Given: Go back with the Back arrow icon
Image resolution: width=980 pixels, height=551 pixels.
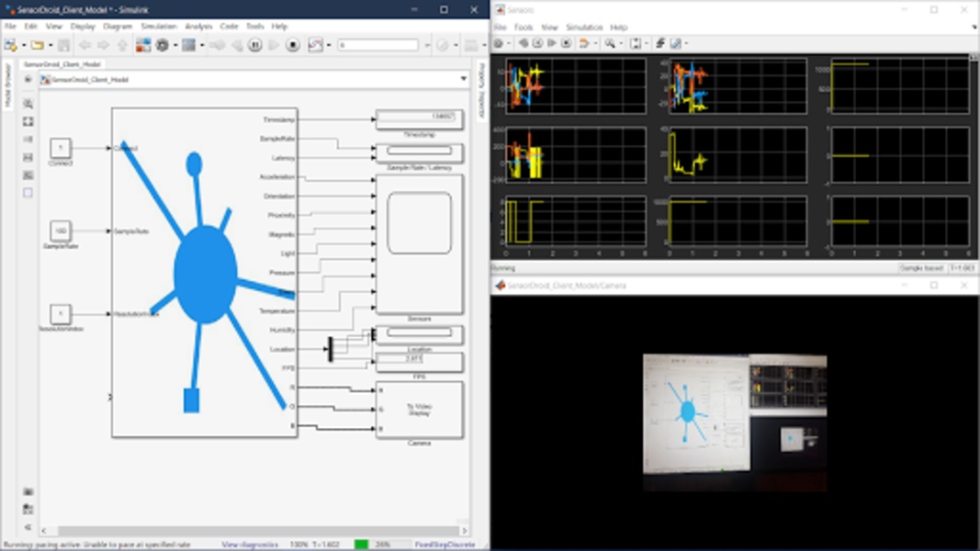Looking at the screenshot, I should click(85, 45).
